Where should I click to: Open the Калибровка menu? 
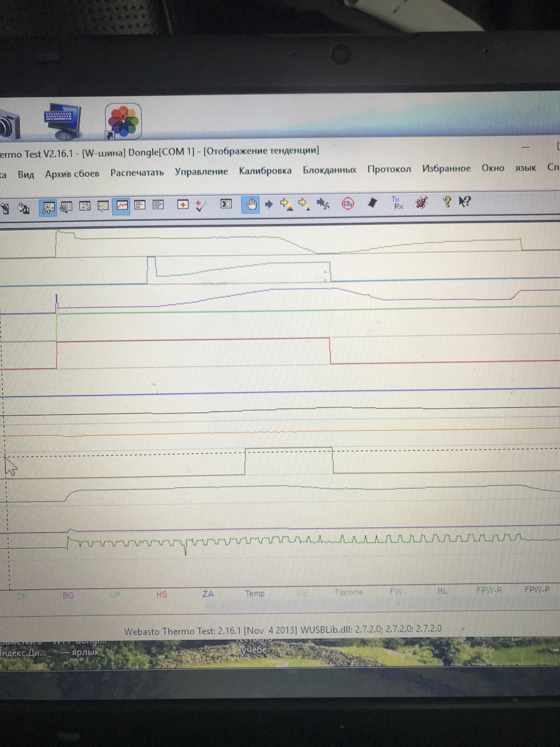click(x=265, y=170)
